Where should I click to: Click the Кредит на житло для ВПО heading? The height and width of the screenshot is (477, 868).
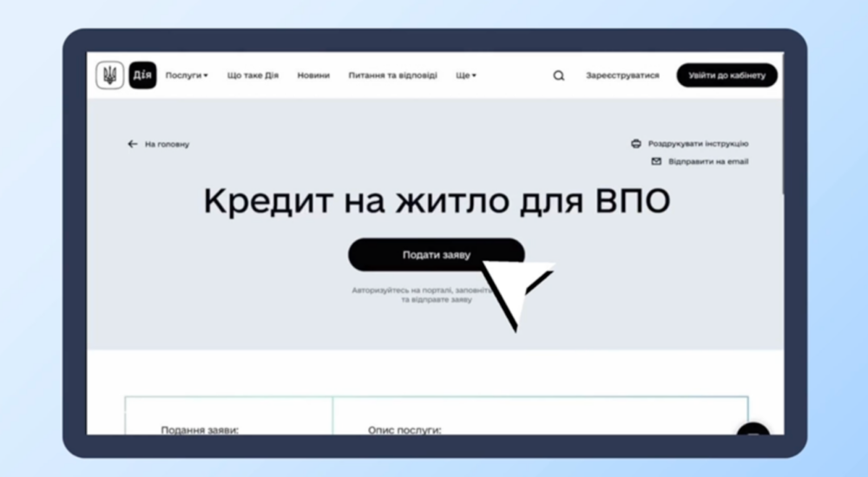(x=437, y=200)
